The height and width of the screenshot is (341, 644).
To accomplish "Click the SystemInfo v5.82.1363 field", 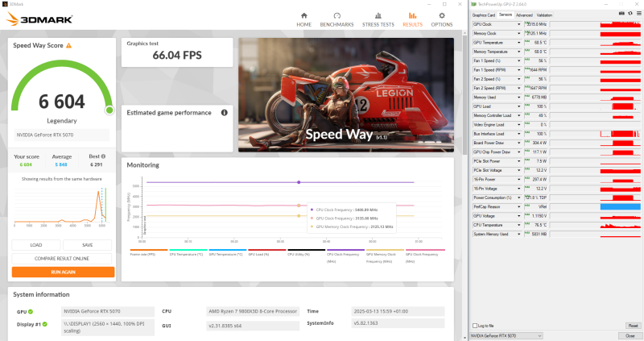I will coord(398,323).
